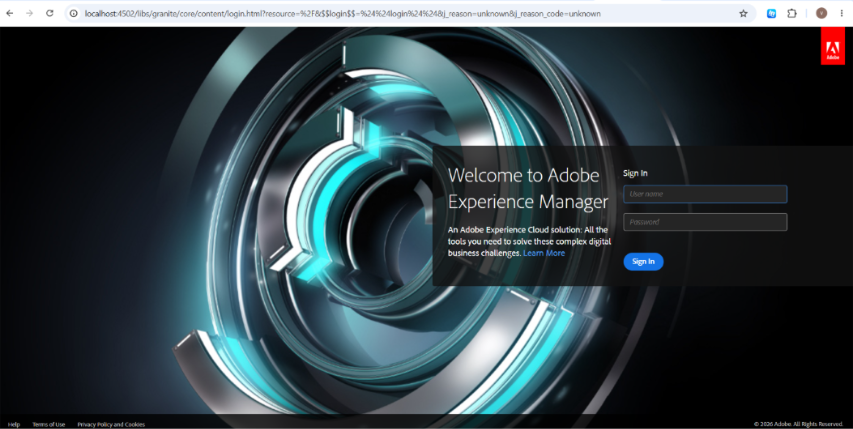Click the Welcome to Adobe Experience Manager heading
Screen dimensions: 853x429
(528, 188)
